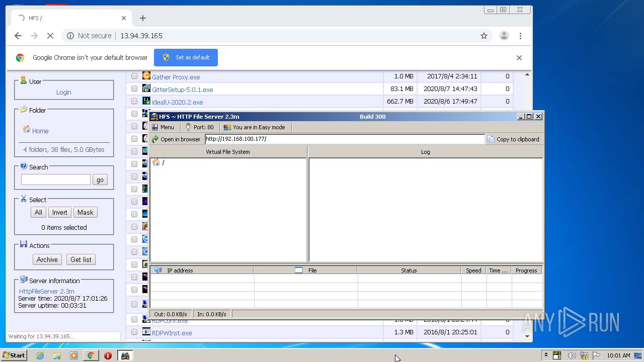Open a new Chrome tab
This screenshot has width=644, height=362.
[x=143, y=18]
